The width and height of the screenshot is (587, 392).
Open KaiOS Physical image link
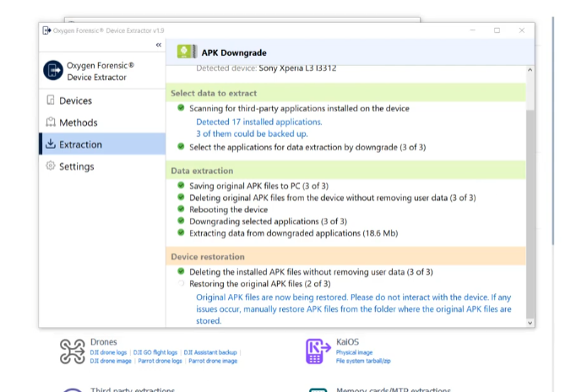[354, 352]
